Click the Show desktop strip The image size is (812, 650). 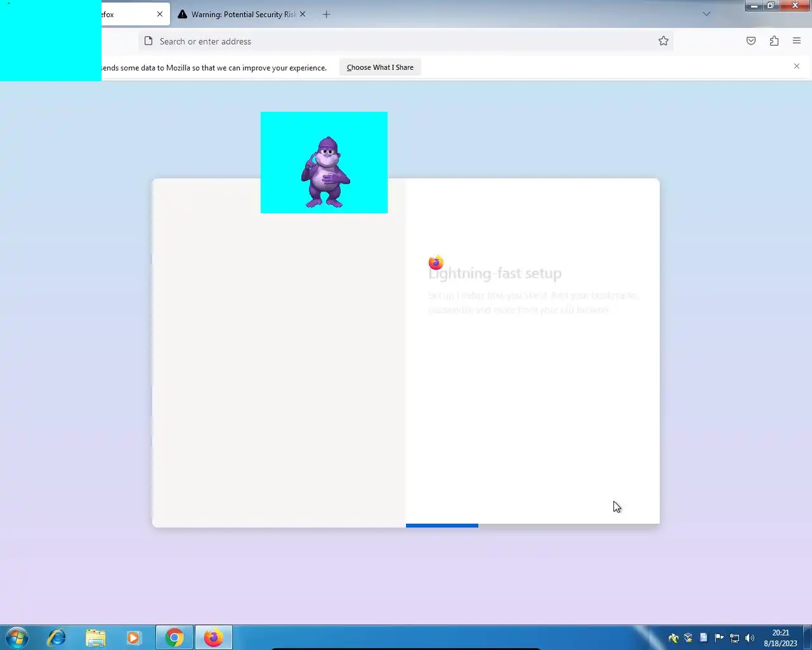pyautogui.click(x=808, y=638)
